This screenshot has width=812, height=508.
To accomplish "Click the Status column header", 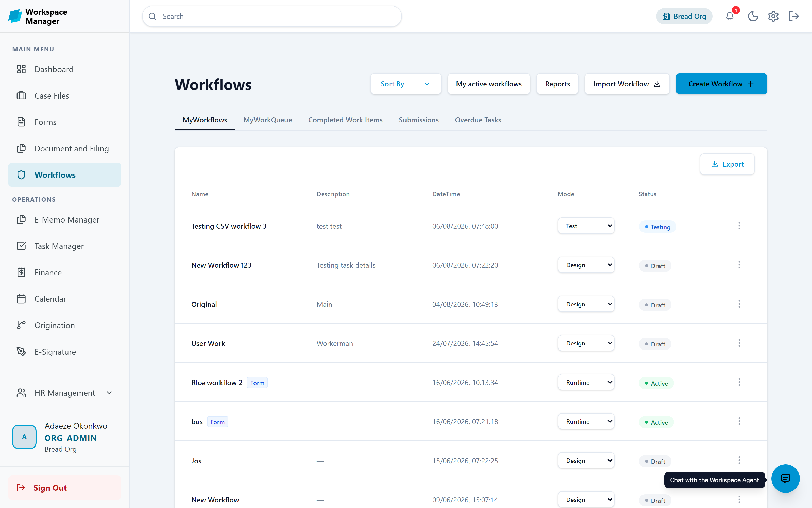I will 647,194.
